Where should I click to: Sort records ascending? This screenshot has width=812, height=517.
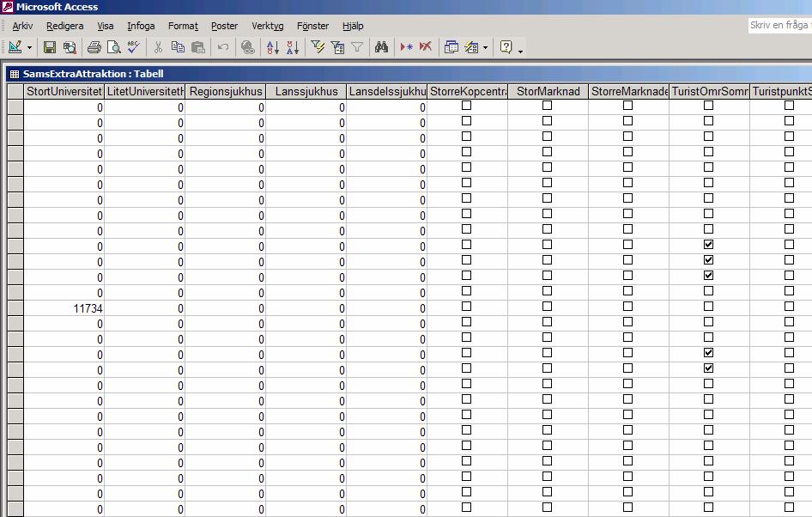tap(272, 47)
